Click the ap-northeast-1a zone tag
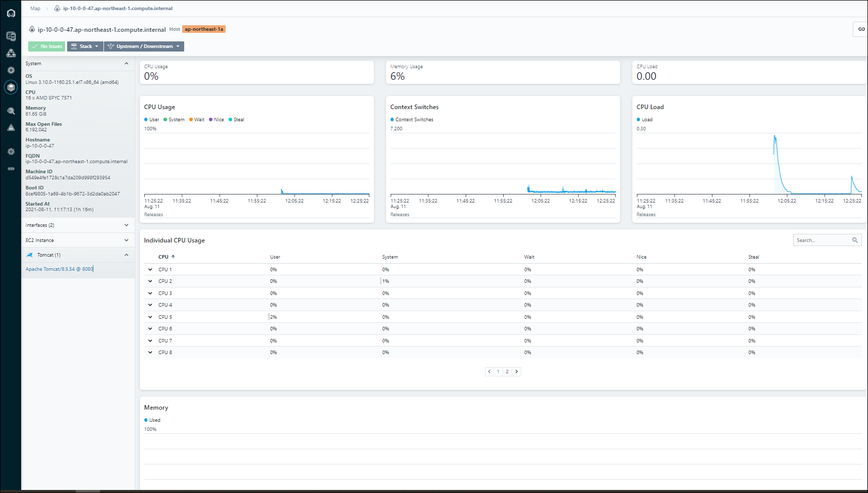Viewport: 868px width, 493px height. 204,29
